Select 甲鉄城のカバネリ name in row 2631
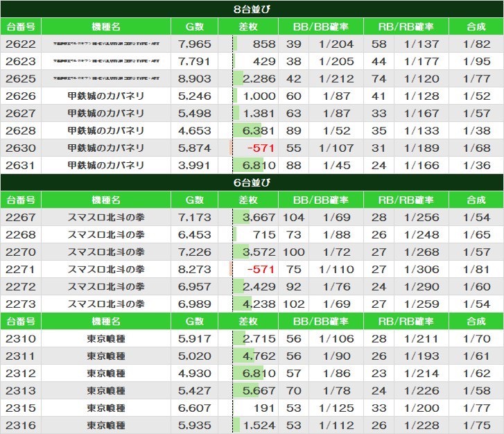This screenshot has height=434, width=504. pyautogui.click(x=106, y=166)
